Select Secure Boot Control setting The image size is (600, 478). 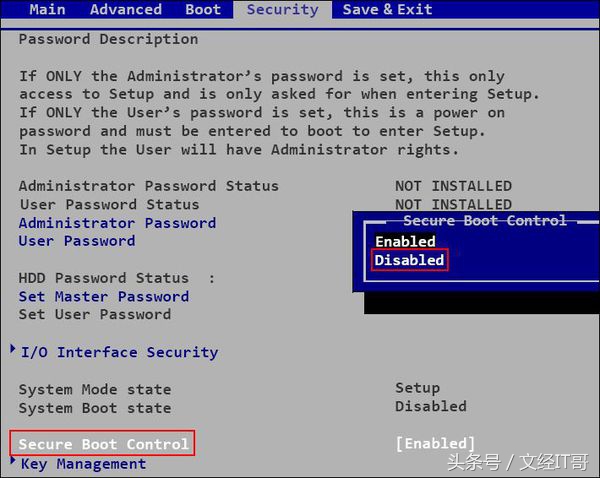(103, 444)
